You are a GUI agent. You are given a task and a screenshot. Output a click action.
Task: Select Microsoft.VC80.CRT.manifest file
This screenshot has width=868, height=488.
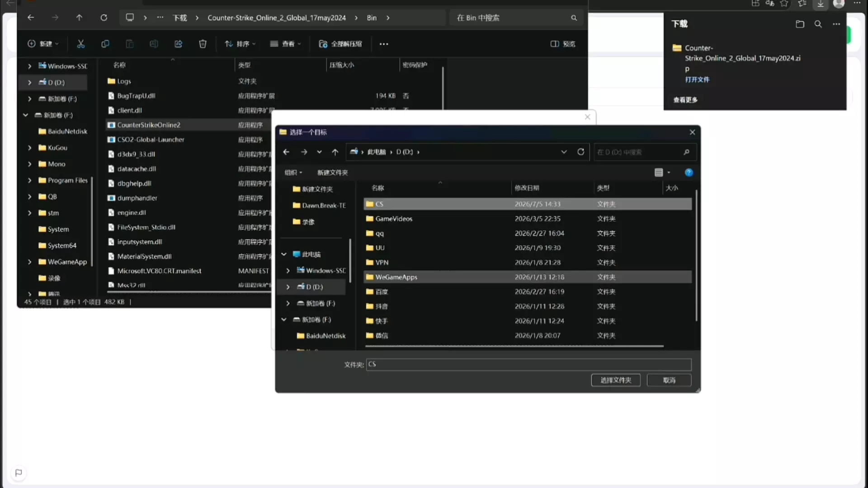(154, 271)
